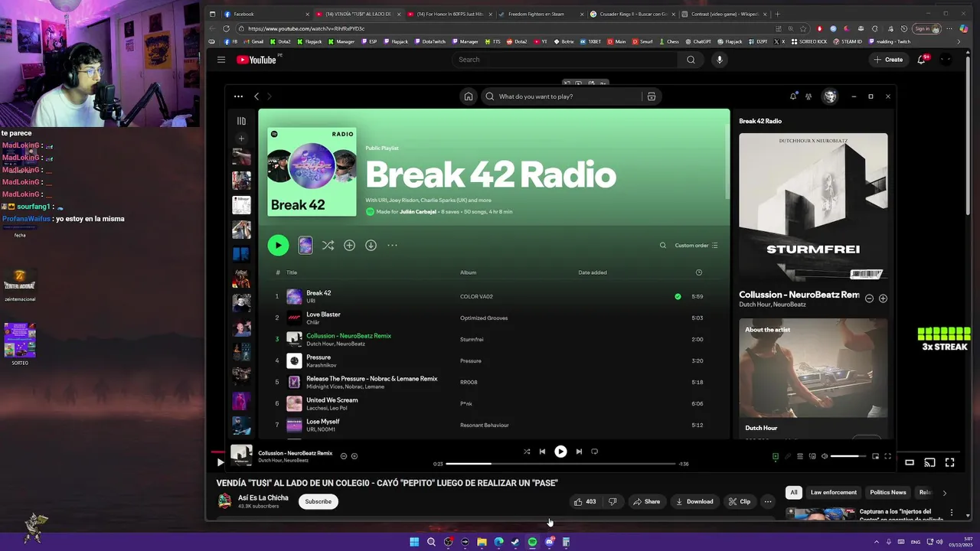Toggle playlist shuffle beside the green play button
The width and height of the screenshot is (980, 551).
328,245
